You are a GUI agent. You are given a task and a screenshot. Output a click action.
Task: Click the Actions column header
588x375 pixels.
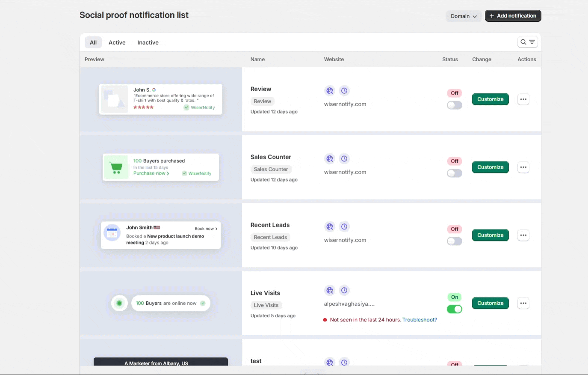[x=527, y=60]
